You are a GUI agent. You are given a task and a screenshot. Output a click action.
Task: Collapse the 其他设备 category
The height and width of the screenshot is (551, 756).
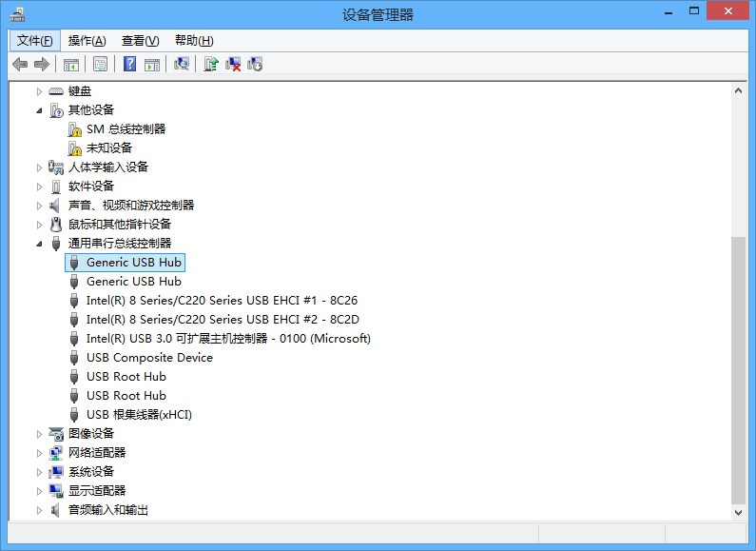(x=39, y=111)
